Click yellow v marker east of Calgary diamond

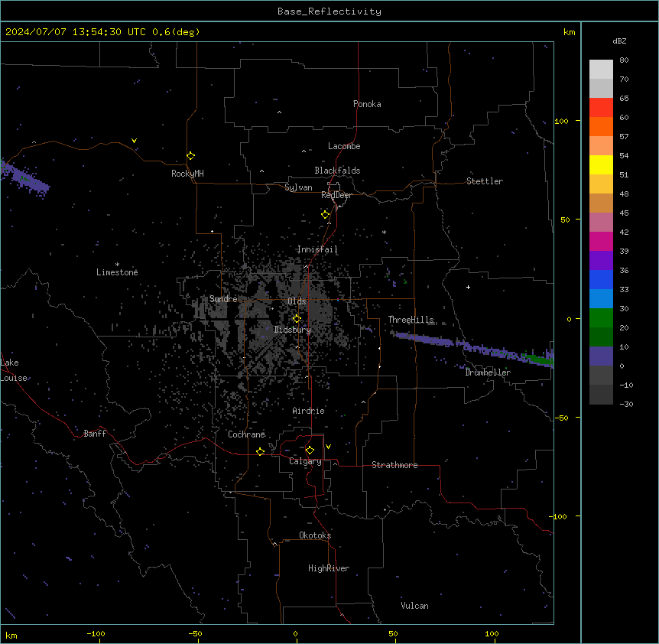tap(328, 447)
